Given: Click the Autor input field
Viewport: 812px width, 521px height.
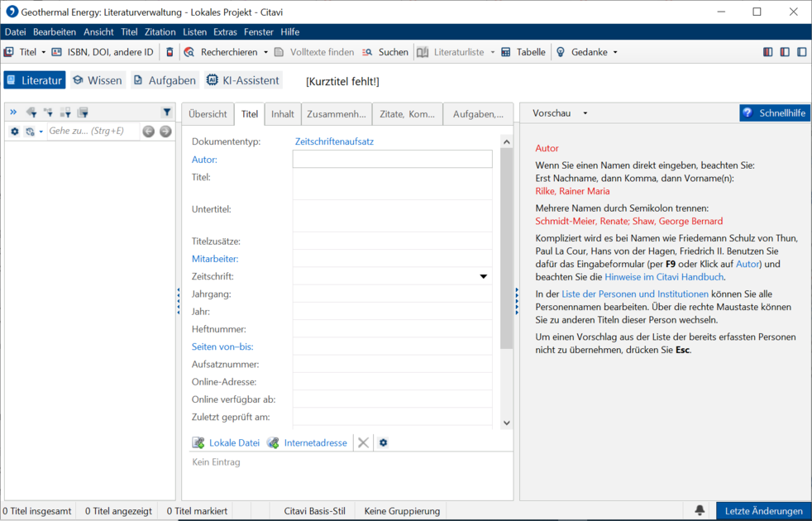Looking at the screenshot, I should point(393,159).
